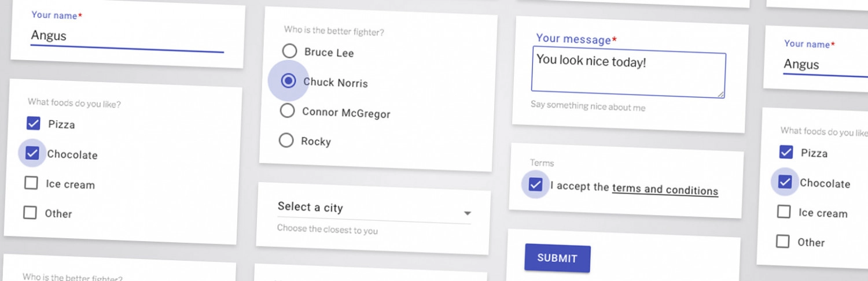Image resolution: width=868 pixels, height=281 pixels.
Task: Tick Other in the rightmost foods card
Action: tap(782, 241)
